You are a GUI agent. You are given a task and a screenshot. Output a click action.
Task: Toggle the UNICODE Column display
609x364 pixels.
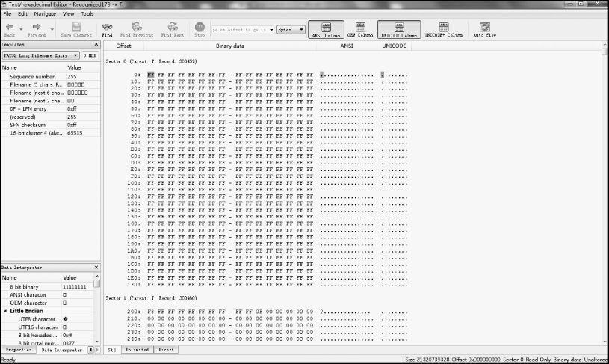pos(399,30)
